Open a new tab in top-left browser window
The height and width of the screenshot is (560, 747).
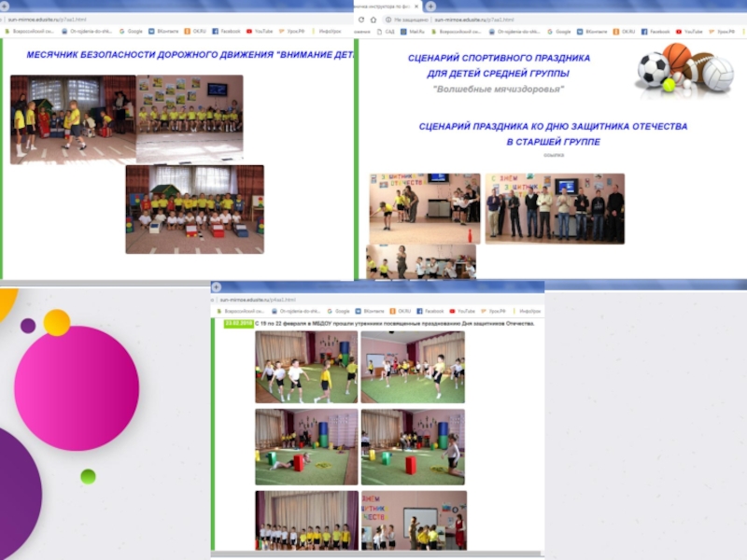[5, 7]
